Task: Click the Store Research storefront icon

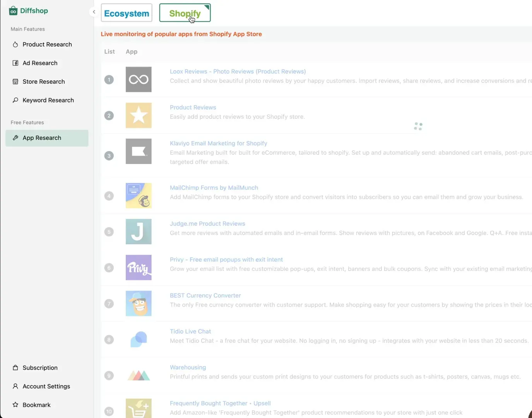Action: (15, 82)
